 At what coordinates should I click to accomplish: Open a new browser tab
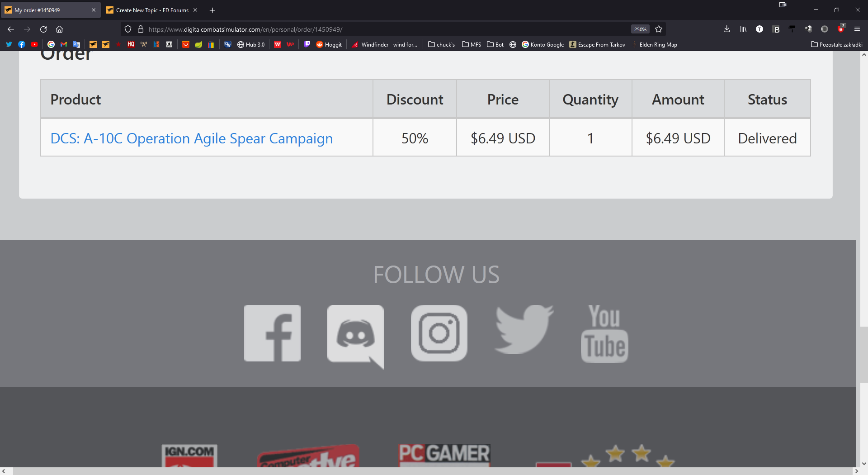point(212,10)
